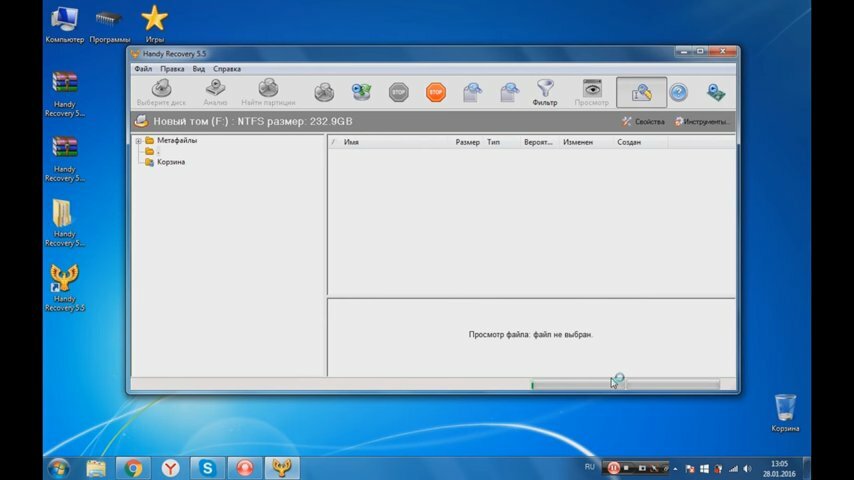Expand the Метафайлы tree node
The image size is (854, 480).
pos(138,141)
